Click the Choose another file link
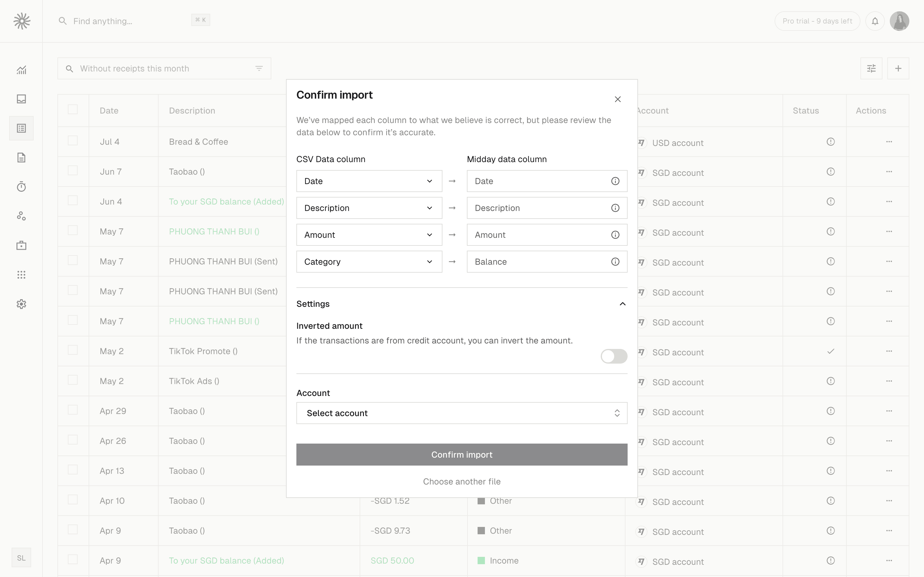The image size is (924, 577). [462, 482]
